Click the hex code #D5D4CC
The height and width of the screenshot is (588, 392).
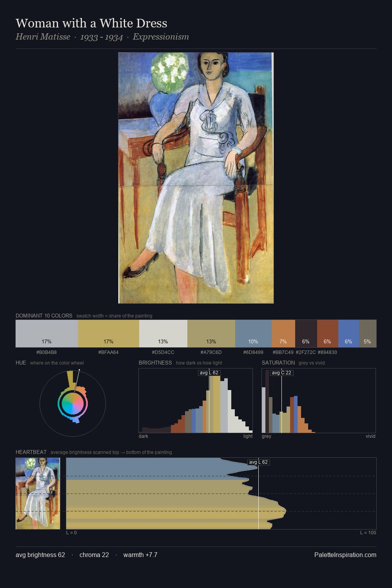point(163,352)
